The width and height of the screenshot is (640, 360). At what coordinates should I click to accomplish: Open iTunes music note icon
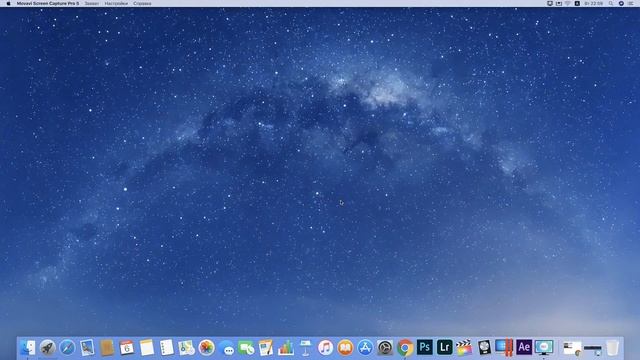tap(325, 348)
